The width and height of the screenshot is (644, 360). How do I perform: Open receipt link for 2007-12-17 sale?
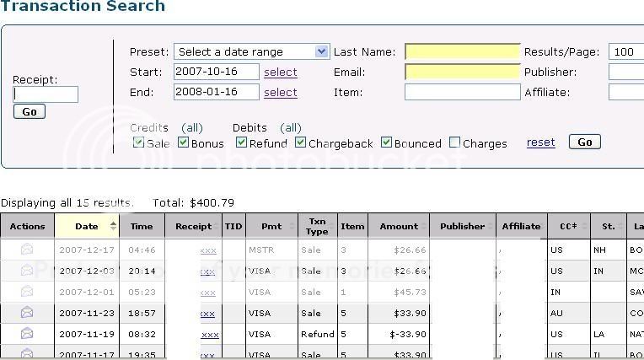208,250
